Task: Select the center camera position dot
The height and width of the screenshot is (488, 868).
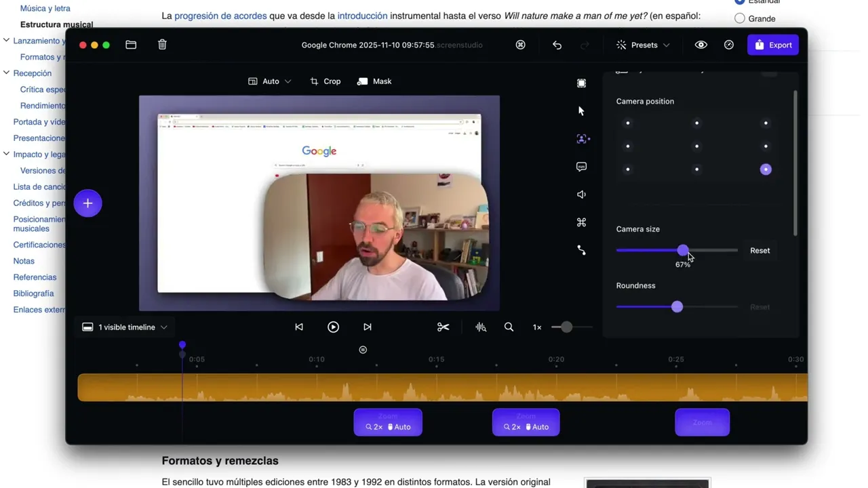Action: [x=696, y=146]
